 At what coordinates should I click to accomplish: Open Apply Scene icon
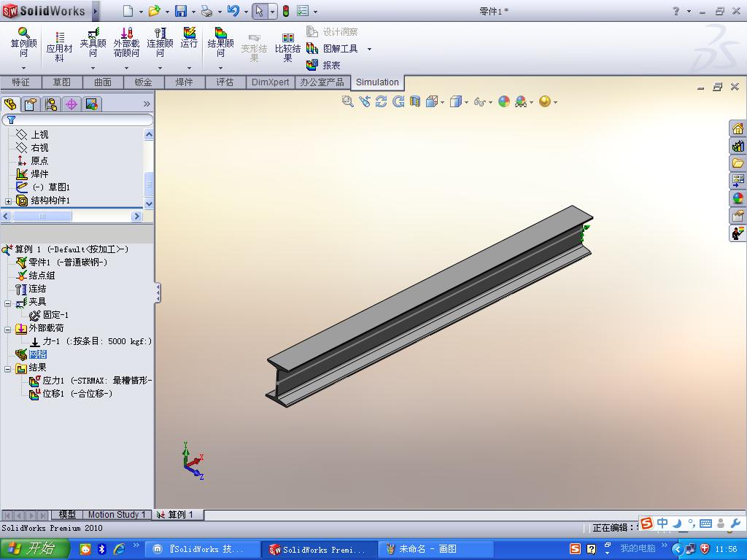pos(521,101)
